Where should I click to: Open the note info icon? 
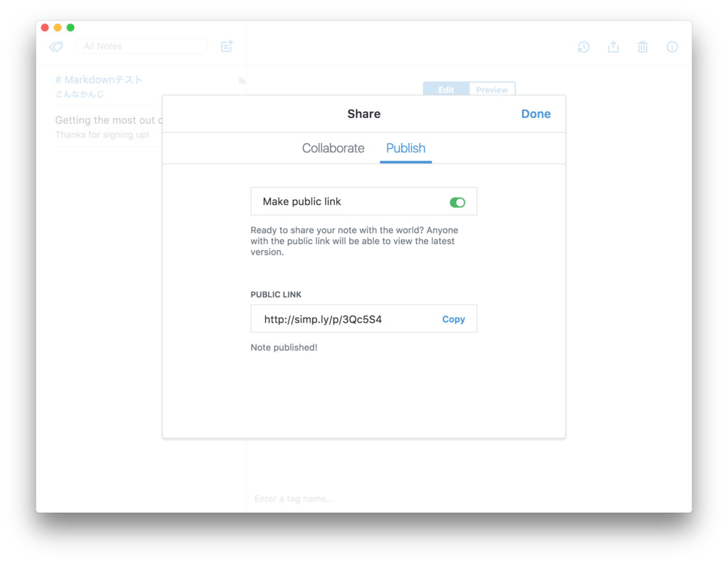click(672, 46)
